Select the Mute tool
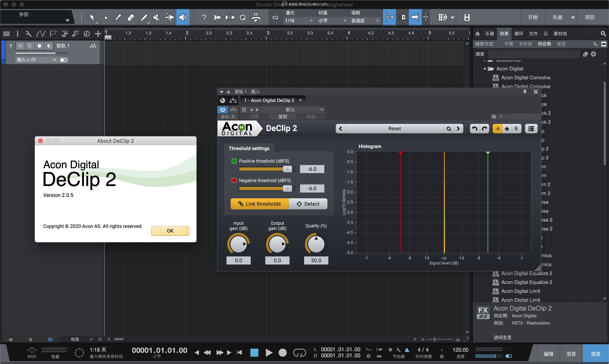Image resolution: width=609 pixels, height=364 pixels. [156, 17]
